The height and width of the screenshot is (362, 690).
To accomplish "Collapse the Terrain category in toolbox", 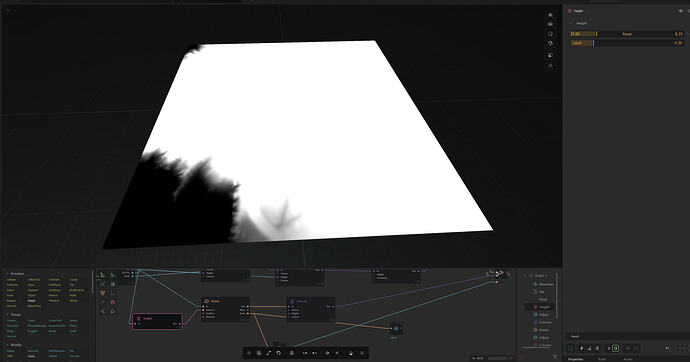I will [x=7, y=314].
